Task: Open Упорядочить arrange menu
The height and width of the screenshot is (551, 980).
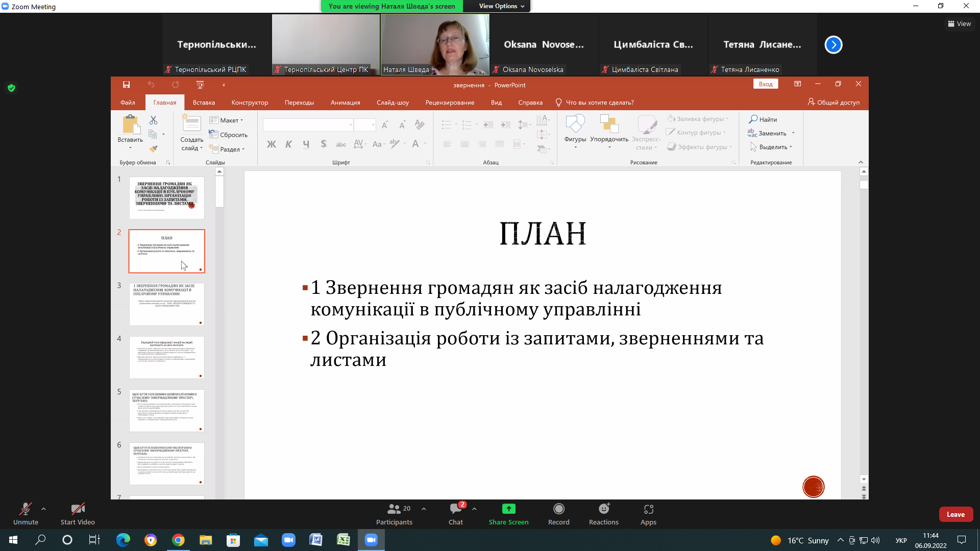Action: (609, 132)
